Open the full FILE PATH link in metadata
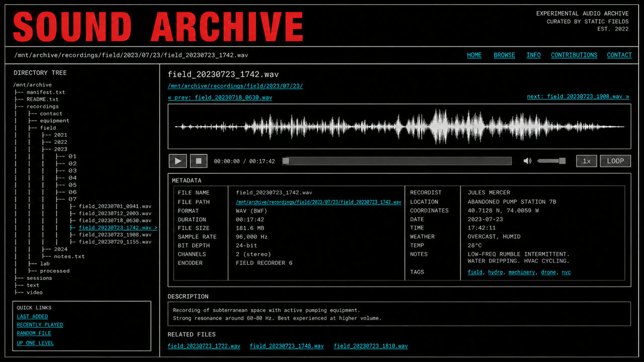Screen dimensions: 644x362 click(318, 202)
